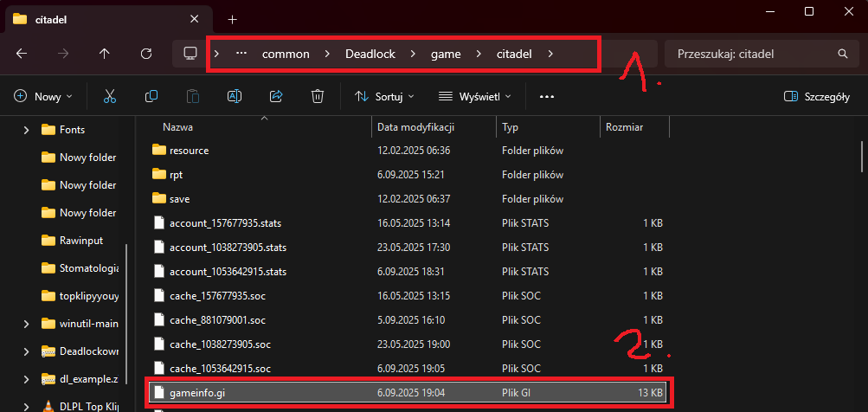Viewport: 868px width, 412px height.
Task: Toggle the Szczegóły details pane
Action: [x=817, y=96]
